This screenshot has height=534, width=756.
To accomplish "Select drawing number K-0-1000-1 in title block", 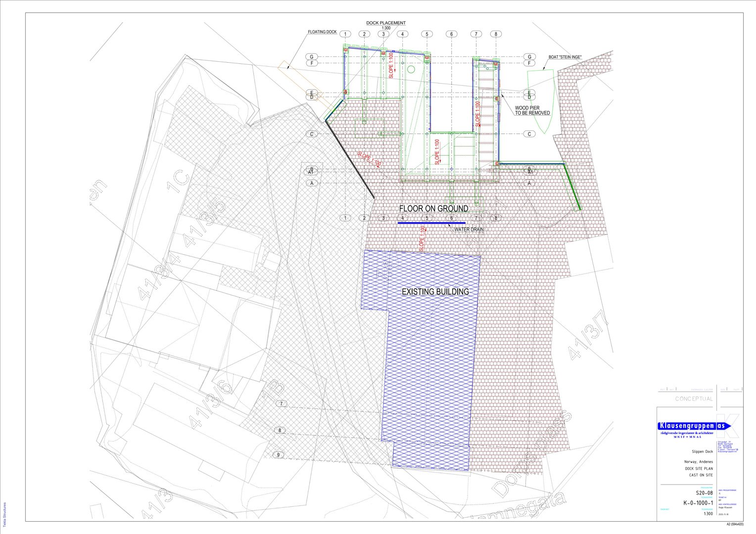I will coord(698,503).
